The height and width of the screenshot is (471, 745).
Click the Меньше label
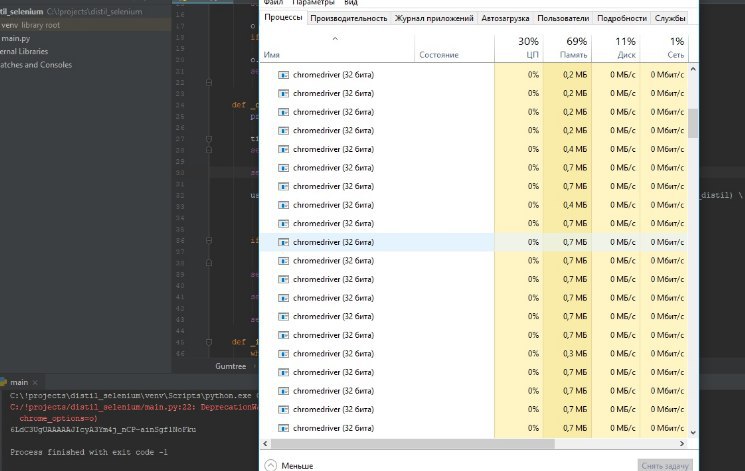point(297,466)
